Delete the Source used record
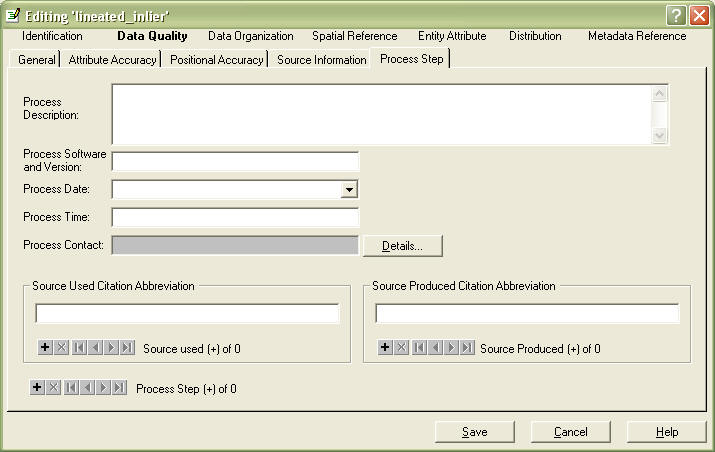Screen dimensions: 715x452 tap(61, 348)
